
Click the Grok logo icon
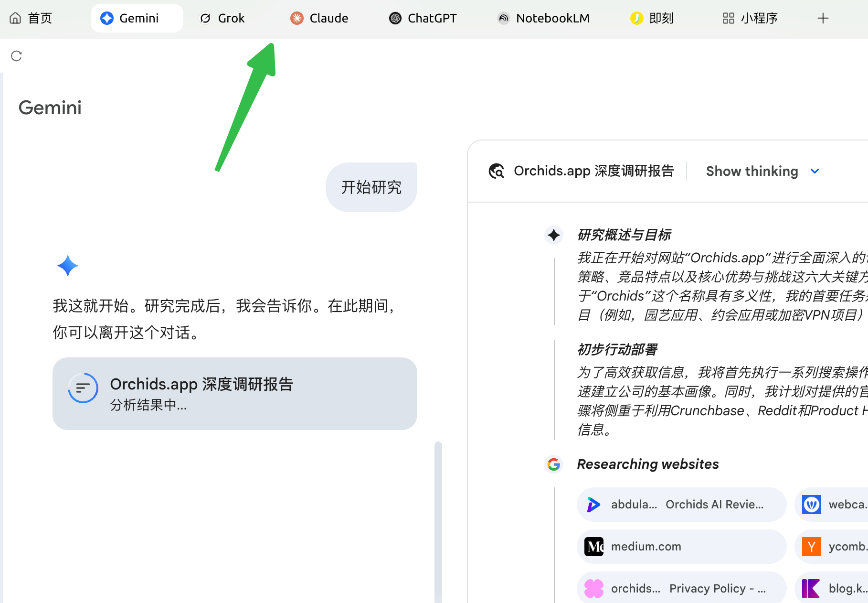[205, 18]
